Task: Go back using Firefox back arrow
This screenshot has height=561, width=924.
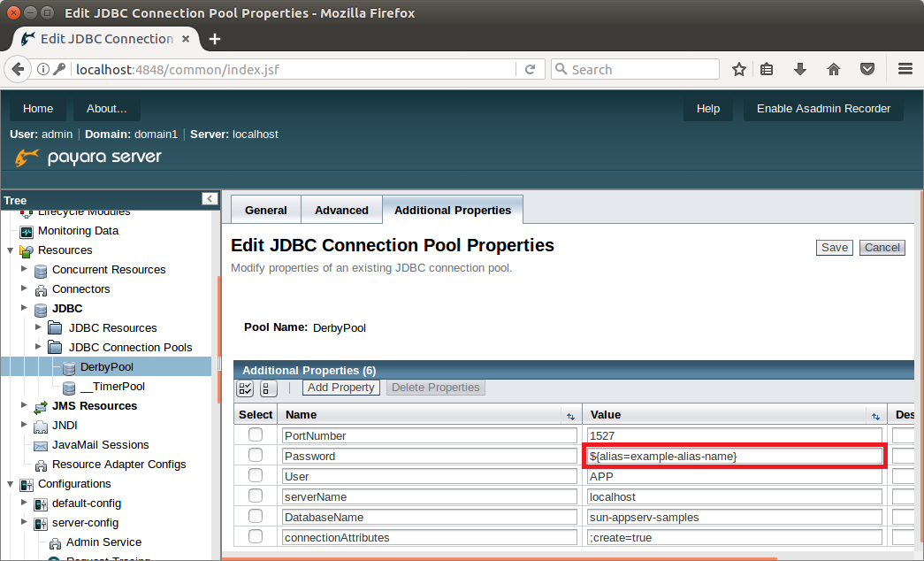Action: [x=18, y=69]
